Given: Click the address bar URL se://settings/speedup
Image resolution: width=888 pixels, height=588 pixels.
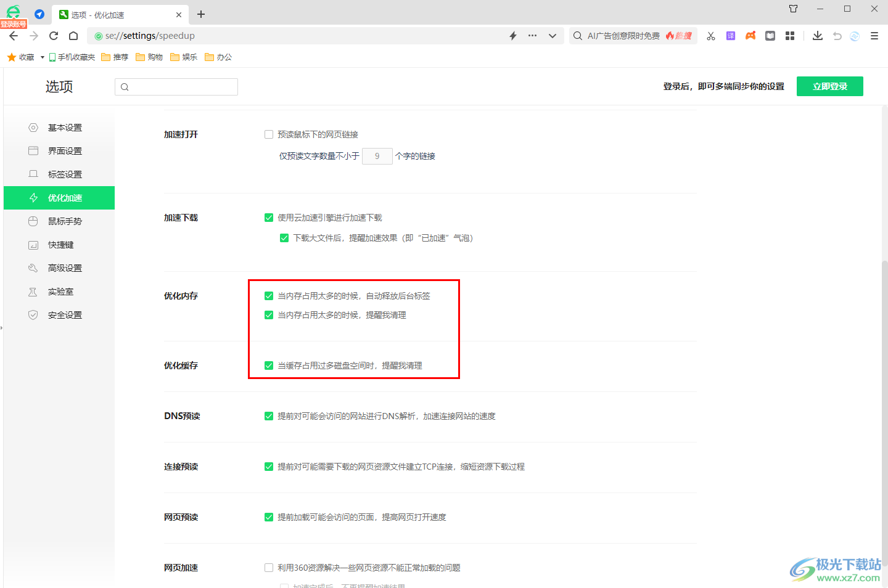Looking at the screenshot, I should [150, 36].
